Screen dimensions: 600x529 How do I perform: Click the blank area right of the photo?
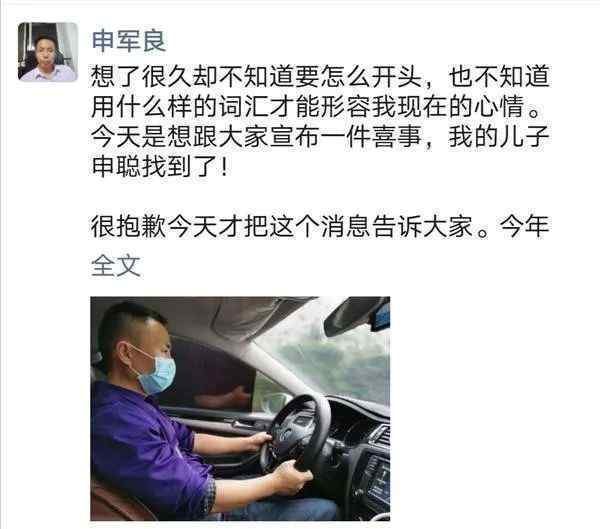[494, 408]
